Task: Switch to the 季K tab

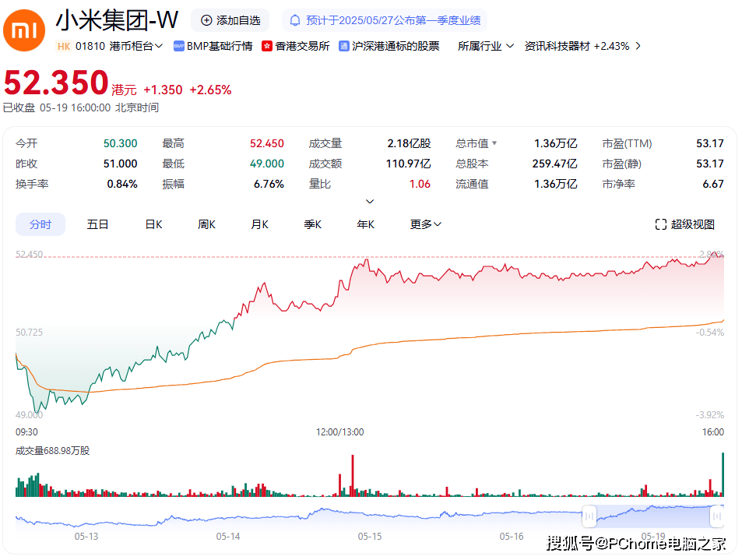Action: pos(313,224)
